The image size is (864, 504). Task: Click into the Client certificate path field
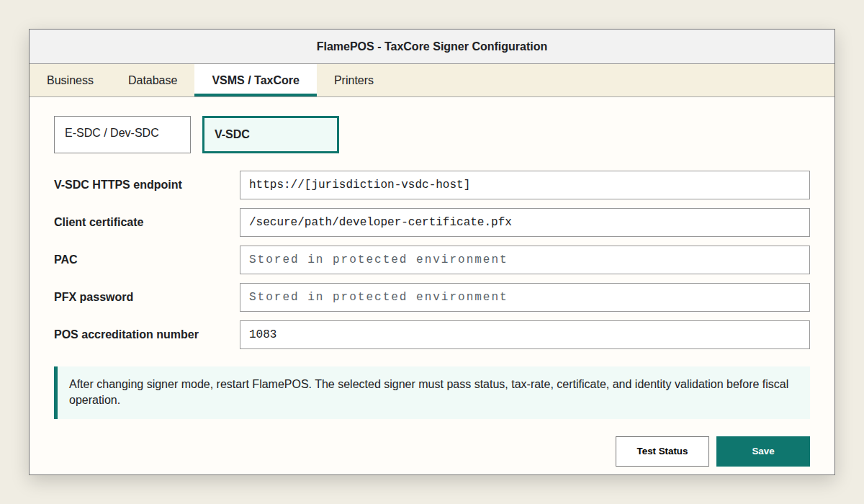[524, 222]
